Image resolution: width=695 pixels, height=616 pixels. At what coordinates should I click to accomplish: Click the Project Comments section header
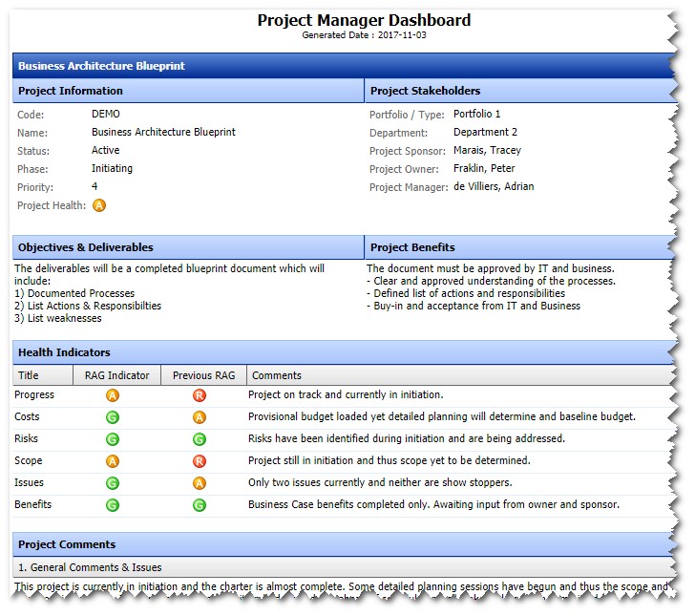tap(344, 544)
